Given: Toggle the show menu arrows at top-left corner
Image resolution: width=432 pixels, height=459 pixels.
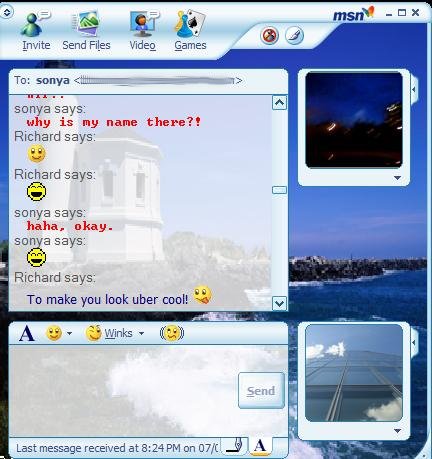Looking at the screenshot, I should tap(7, 12).
